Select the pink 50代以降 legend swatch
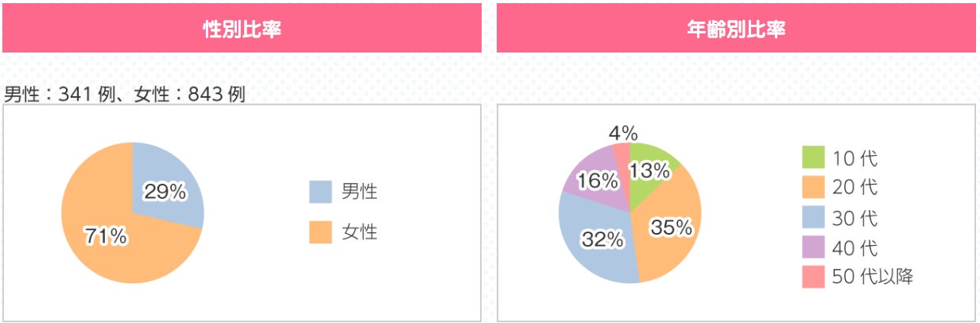980x323 pixels. click(813, 277)
